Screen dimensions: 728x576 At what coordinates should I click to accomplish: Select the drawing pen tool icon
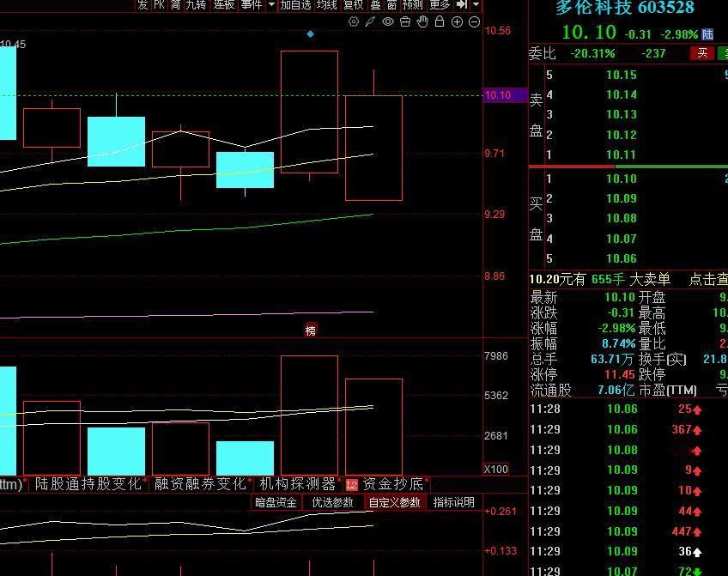pos(370,21)
